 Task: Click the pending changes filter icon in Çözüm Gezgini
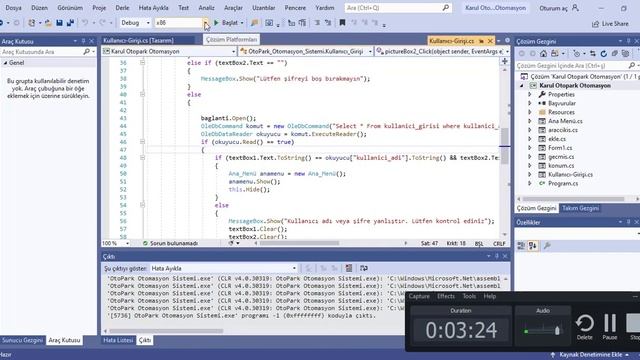(577, 53)
